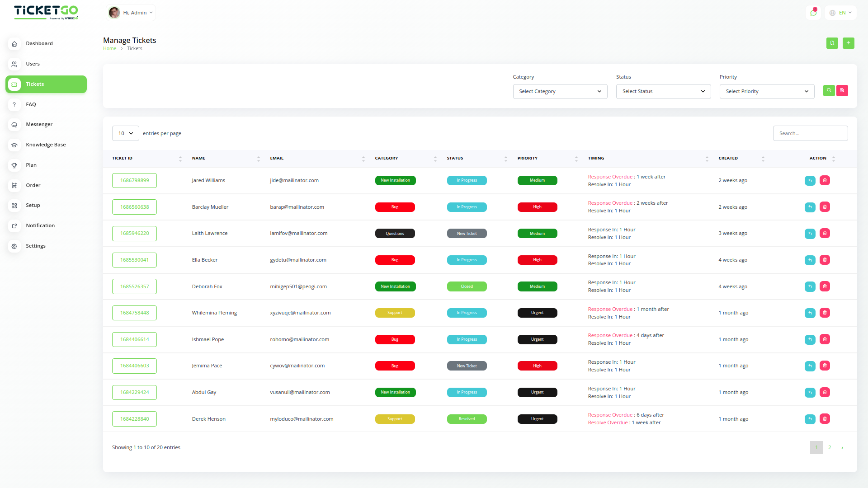Screen dimensions: 868x488
Task: Click reply icon for Derek Henson ticket
Action: [810, 419]
